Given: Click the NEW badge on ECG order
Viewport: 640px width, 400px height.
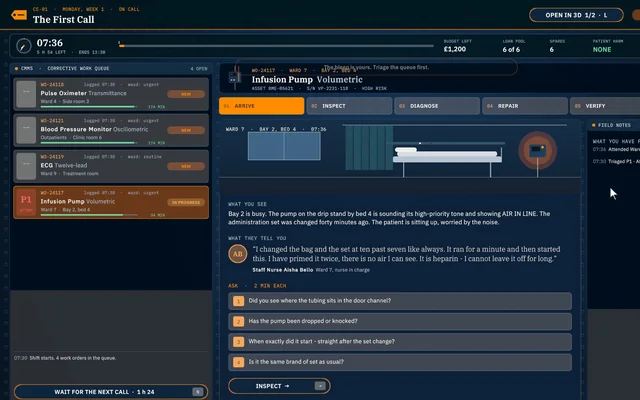Looking at the screenshot, I should click(x=186, y=166).
